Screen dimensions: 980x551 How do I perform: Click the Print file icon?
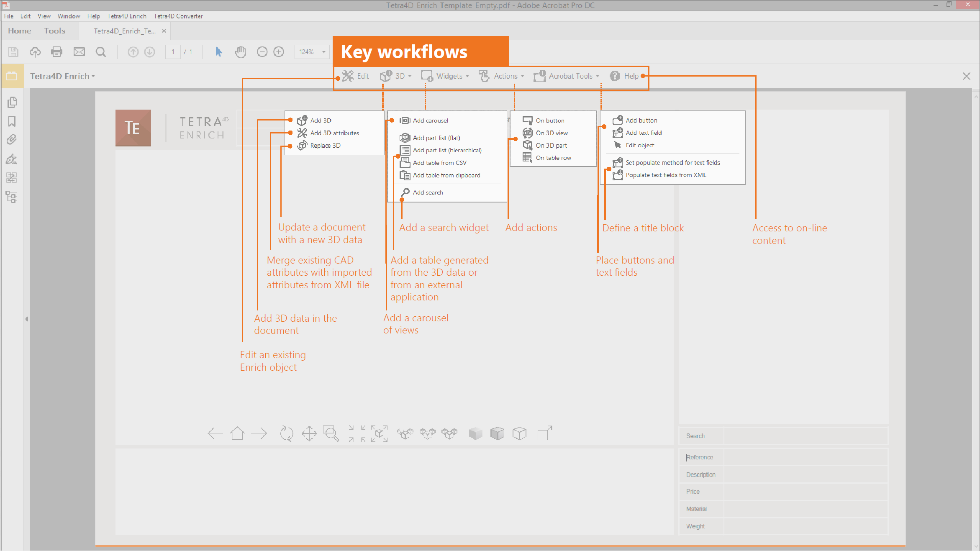coord(56,51)
